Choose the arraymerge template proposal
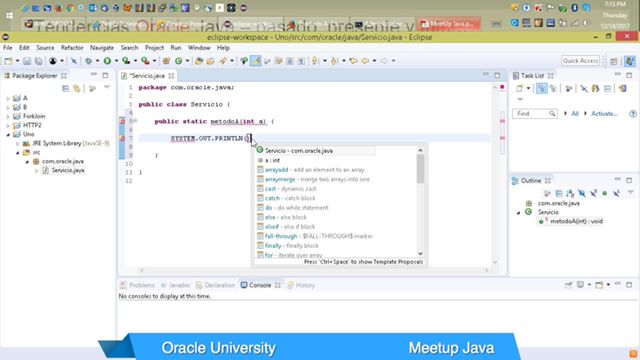 (x=313, y=179)
